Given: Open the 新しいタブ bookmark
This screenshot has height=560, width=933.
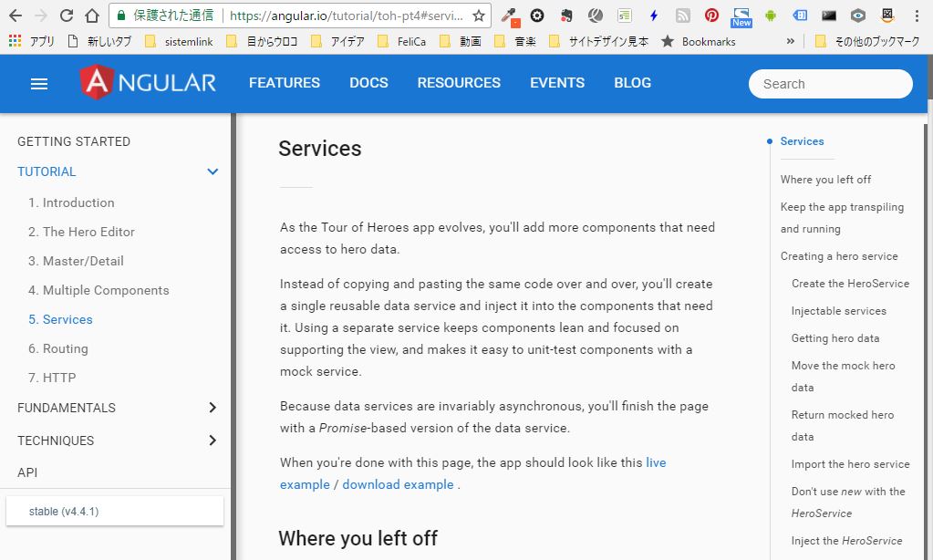Looking at the screenshot, I should pyautogui.click(x=99, y=41).
